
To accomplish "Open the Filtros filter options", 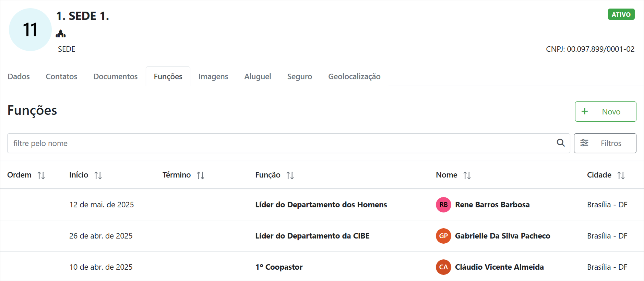I will [605, 143].
